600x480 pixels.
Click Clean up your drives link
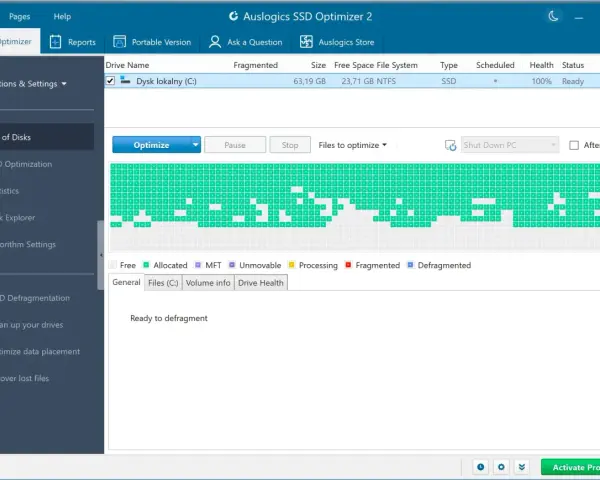[32, 325]
